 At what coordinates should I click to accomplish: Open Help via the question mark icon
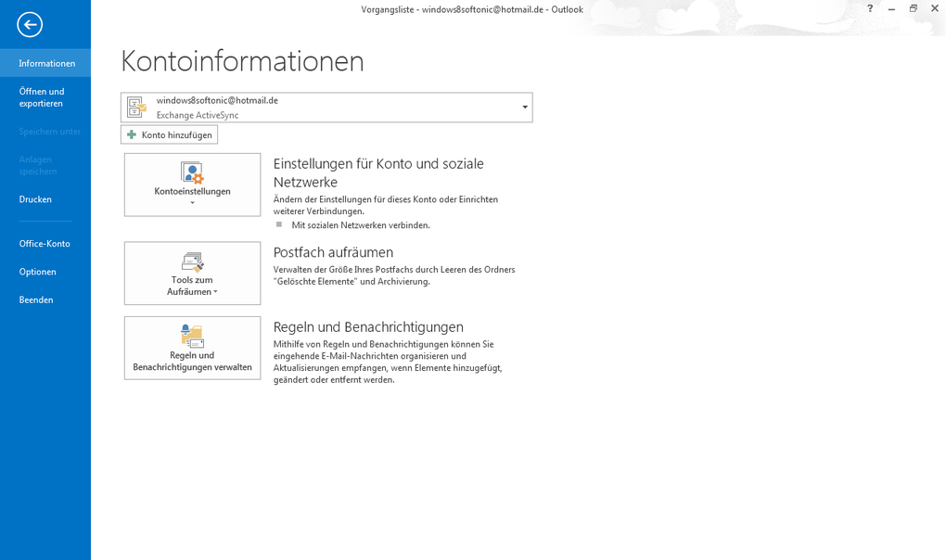[x=870, y=8]
